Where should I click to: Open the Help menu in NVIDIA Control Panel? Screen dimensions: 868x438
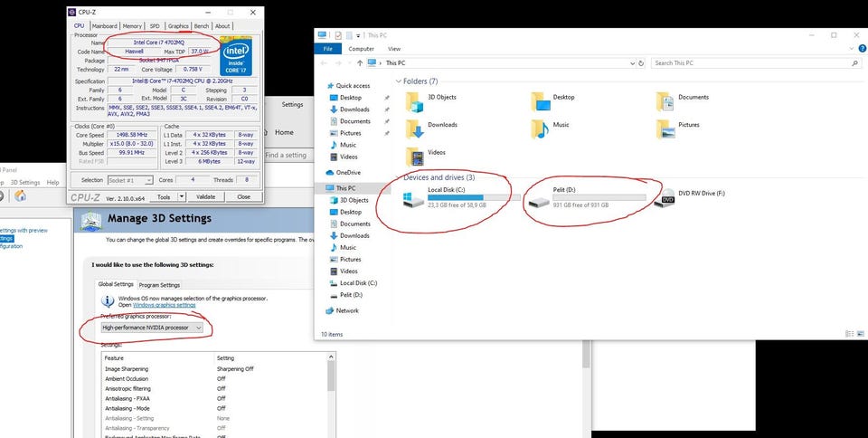click(x=52, y=182)
